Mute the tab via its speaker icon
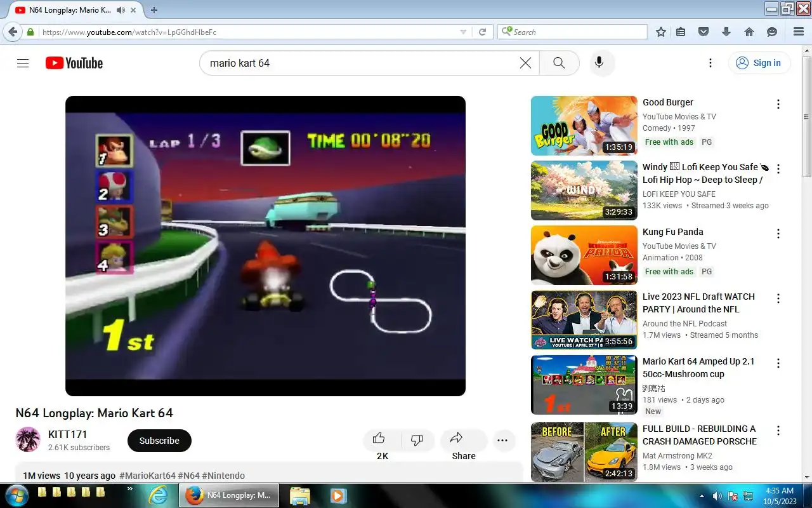 click(121, 10)
